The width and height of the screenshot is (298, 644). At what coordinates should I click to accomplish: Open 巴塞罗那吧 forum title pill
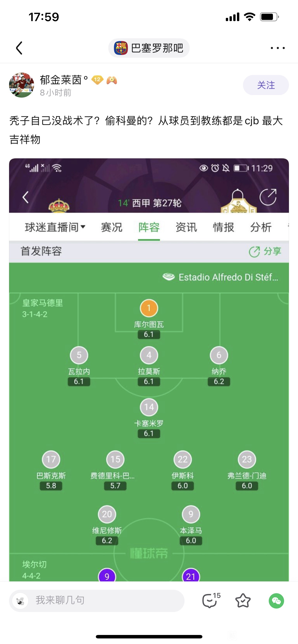(x=149, y=48)
